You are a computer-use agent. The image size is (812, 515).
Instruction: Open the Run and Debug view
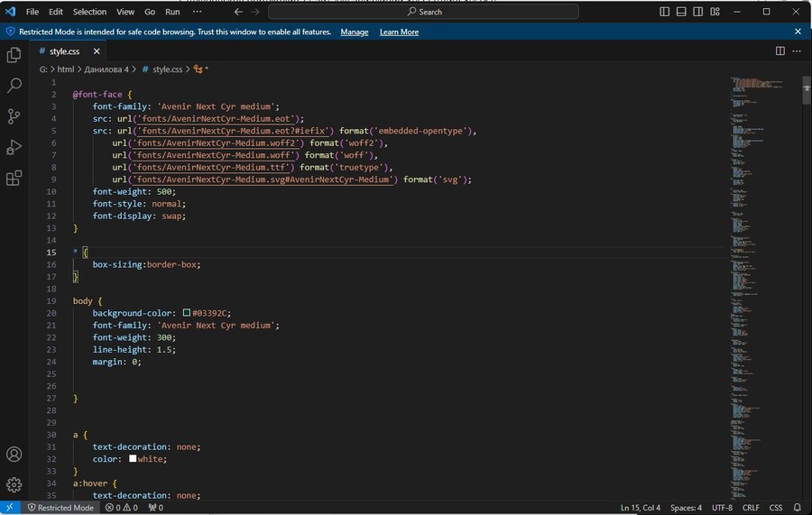point(14,147)
